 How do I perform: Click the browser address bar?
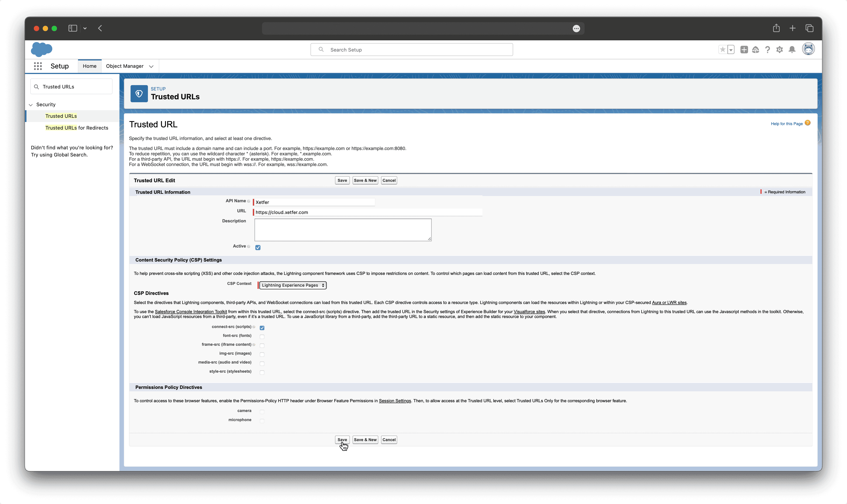point(423,28)
